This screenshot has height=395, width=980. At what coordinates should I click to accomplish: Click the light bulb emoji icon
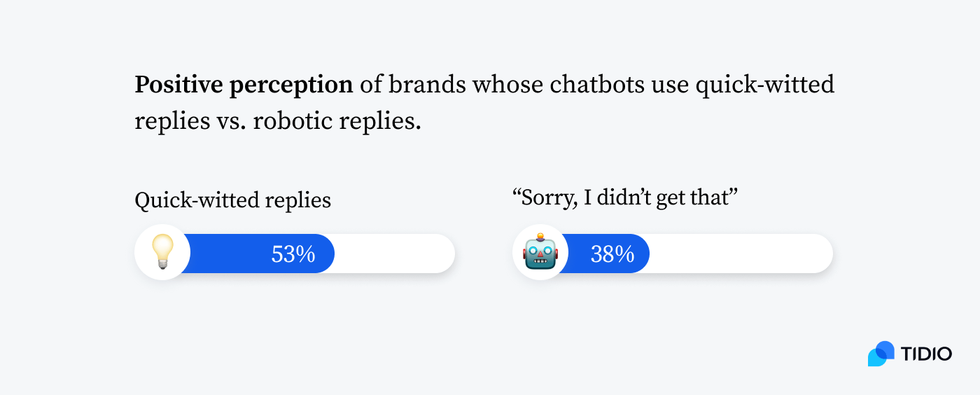tap(162, 253)
